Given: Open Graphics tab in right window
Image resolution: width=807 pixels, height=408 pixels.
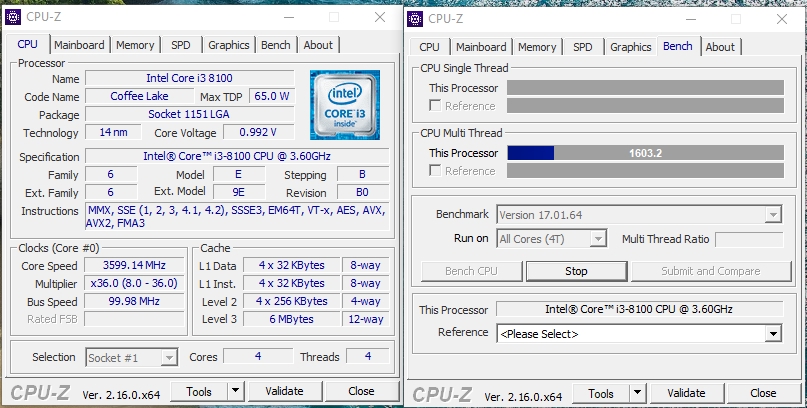Looking at the screenshot, I should 631,47.
